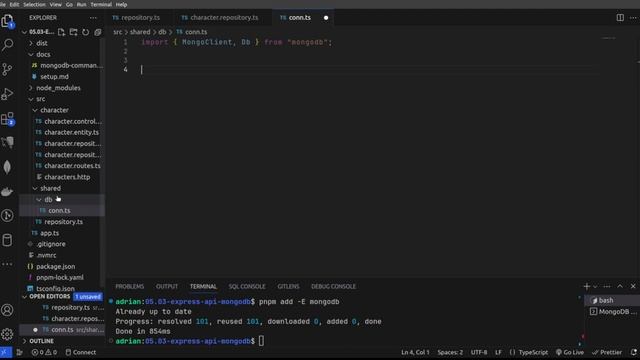Open terminal panel more actions ellipsis
This screenshot has height=360, width=640.
pos(607,286)
